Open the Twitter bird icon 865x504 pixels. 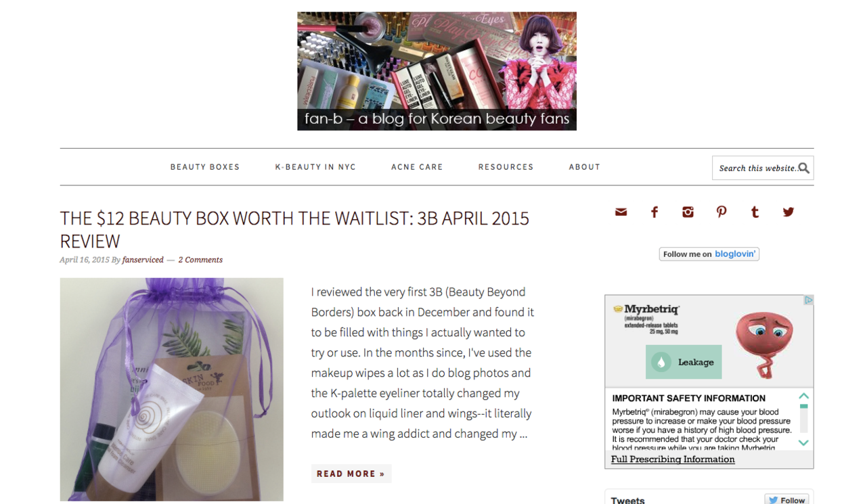pos(789,212)
